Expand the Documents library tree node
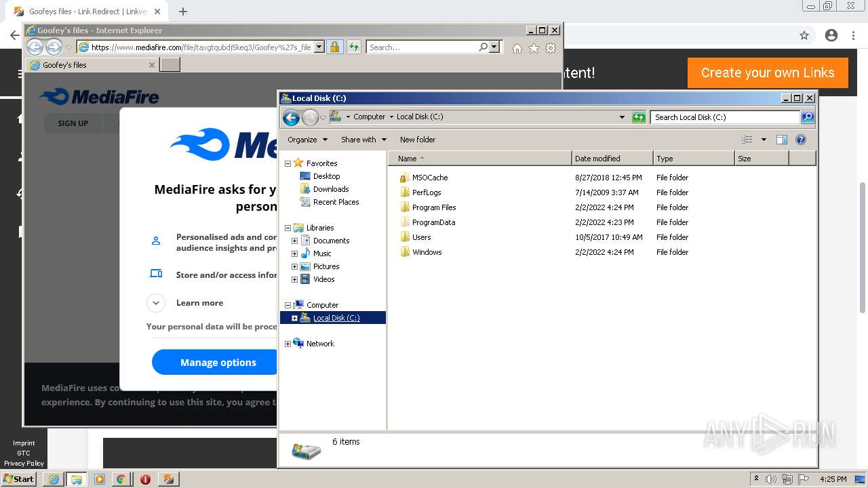Viewport: 868px width, 488px height. (294, 241)
